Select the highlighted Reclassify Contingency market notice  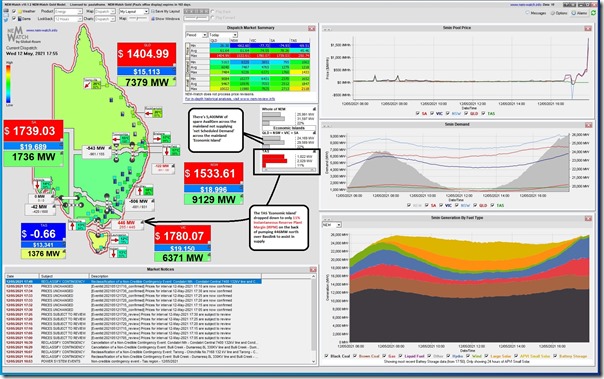pyautogui.click(x=133, y=282)
